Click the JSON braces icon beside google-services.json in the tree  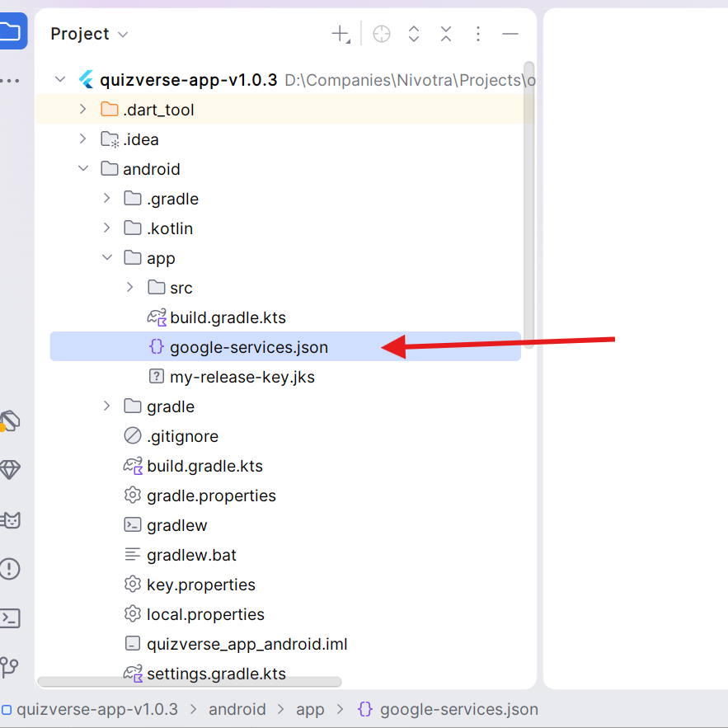pyautogui.click(x=157, y=346)
